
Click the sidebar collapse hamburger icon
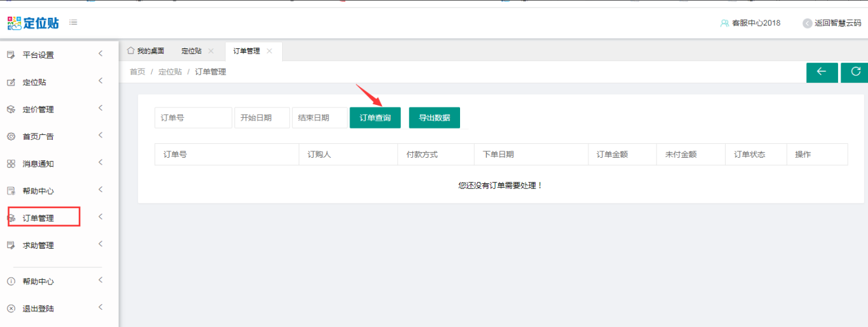pyautogui.click(x=73, y=22)
